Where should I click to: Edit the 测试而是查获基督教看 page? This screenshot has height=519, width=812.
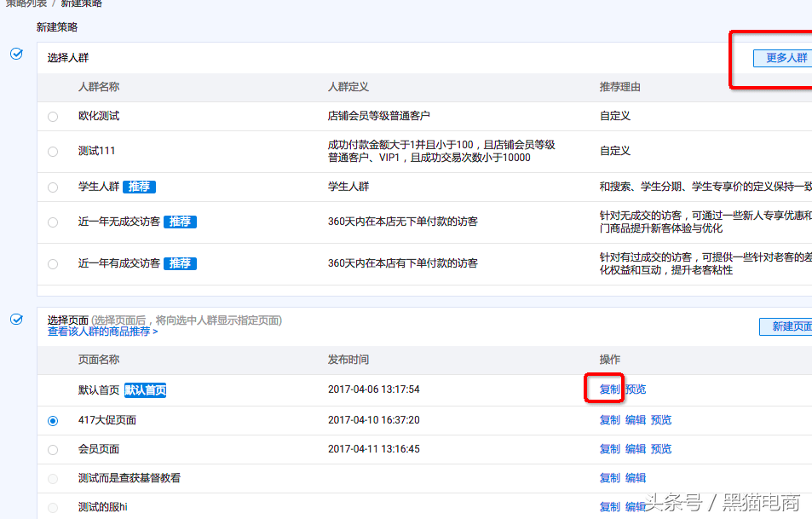click(636, 477)
